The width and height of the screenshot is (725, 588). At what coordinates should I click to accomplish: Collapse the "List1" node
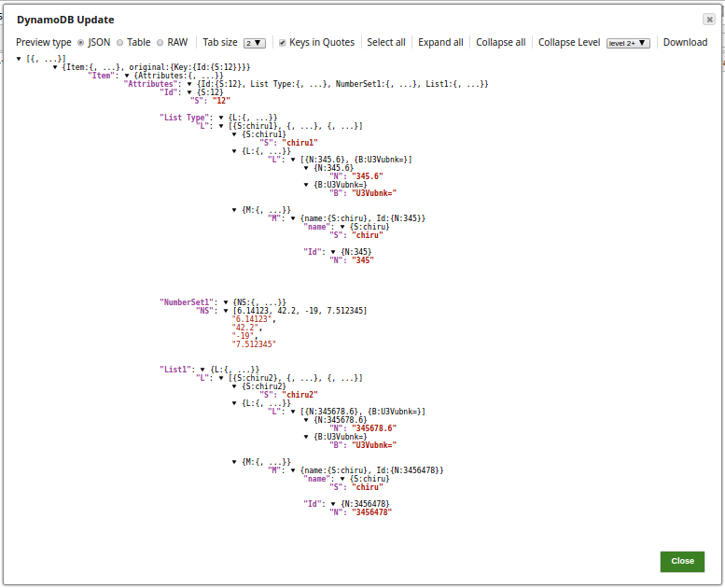point(202,370)
